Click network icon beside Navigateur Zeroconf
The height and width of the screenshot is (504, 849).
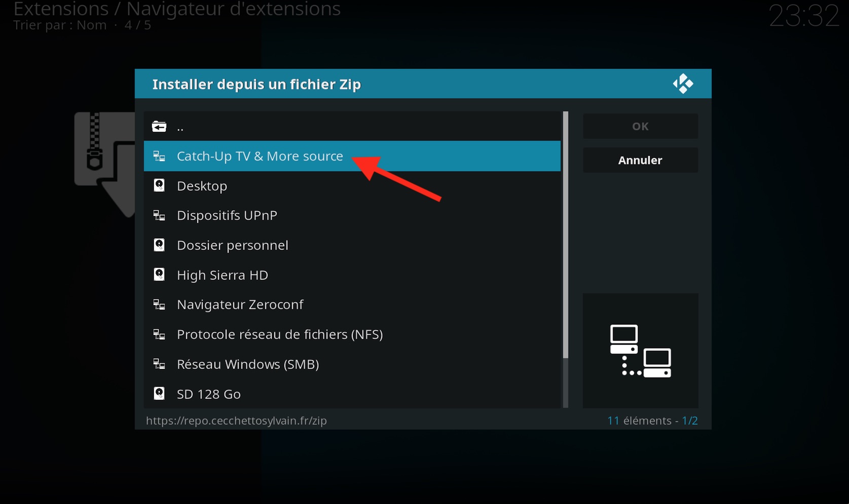tap(159, 304)
